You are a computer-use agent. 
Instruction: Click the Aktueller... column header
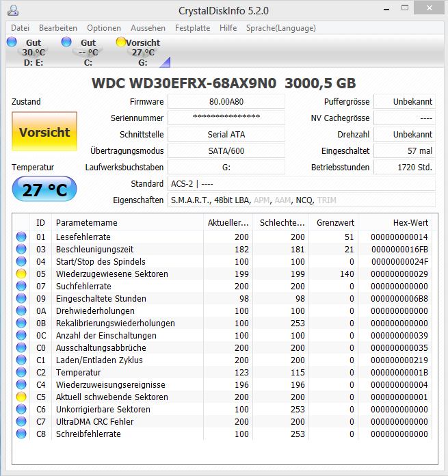coord(228,222)
